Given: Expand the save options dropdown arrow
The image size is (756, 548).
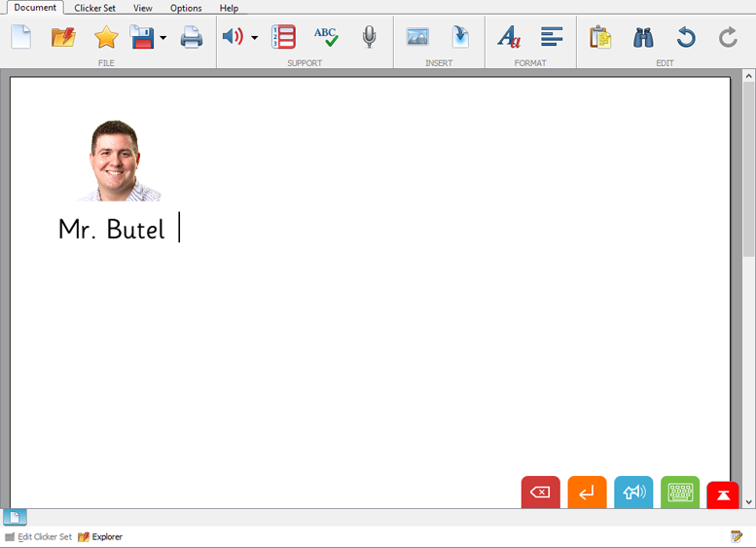Looking at the screenshot, I should pos(162,39).
